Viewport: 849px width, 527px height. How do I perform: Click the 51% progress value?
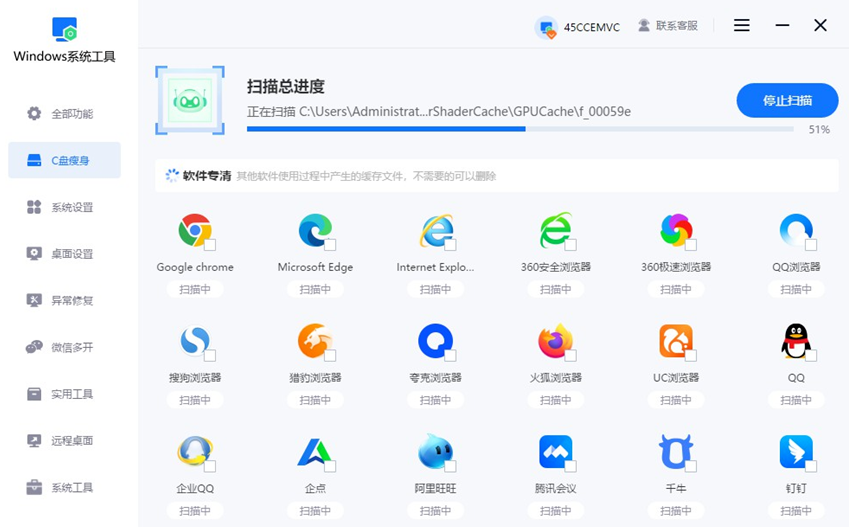(819, 129)
